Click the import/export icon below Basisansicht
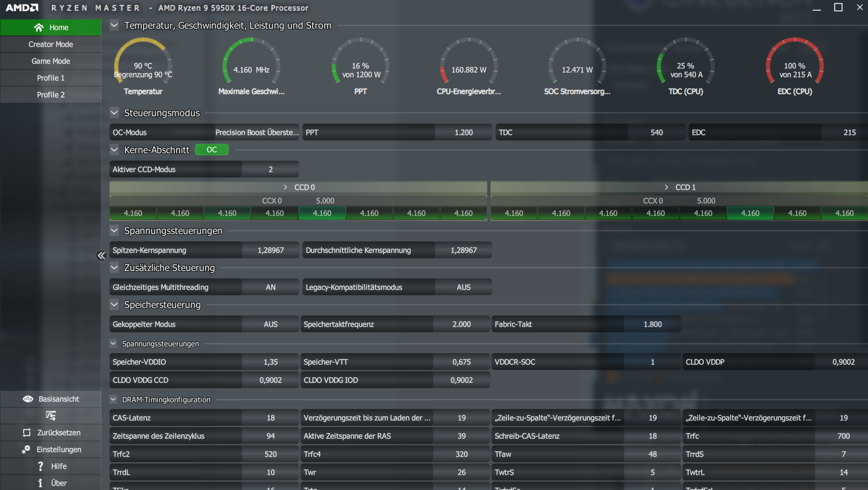868x490 pixels. click(51, 416)
